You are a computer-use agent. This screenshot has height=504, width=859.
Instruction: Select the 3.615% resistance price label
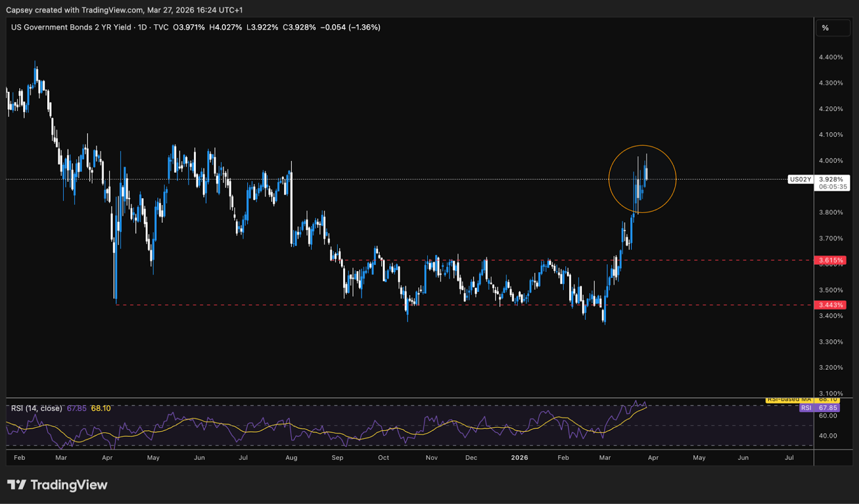click(831, 260)
